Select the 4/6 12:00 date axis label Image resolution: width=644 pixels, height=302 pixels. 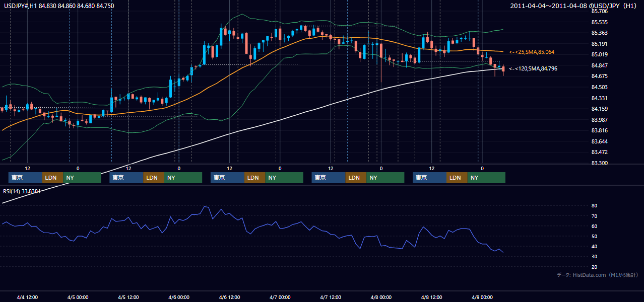click(229, 297)
